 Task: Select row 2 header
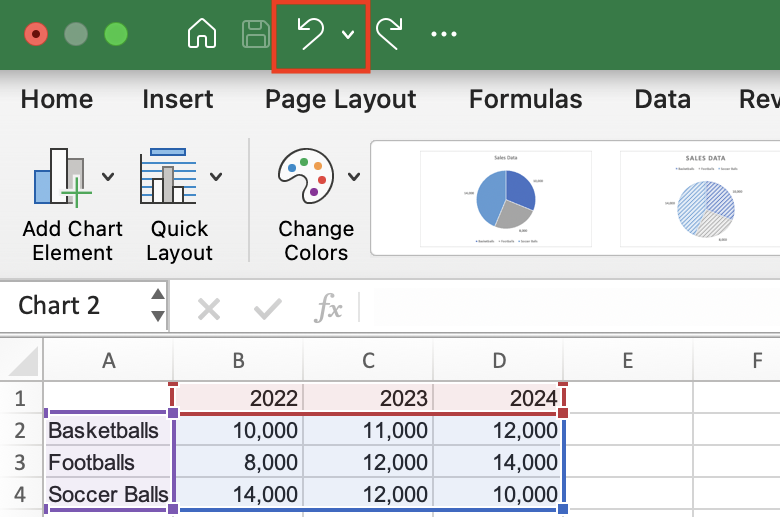pyautogui.click(x=20, y=430)
